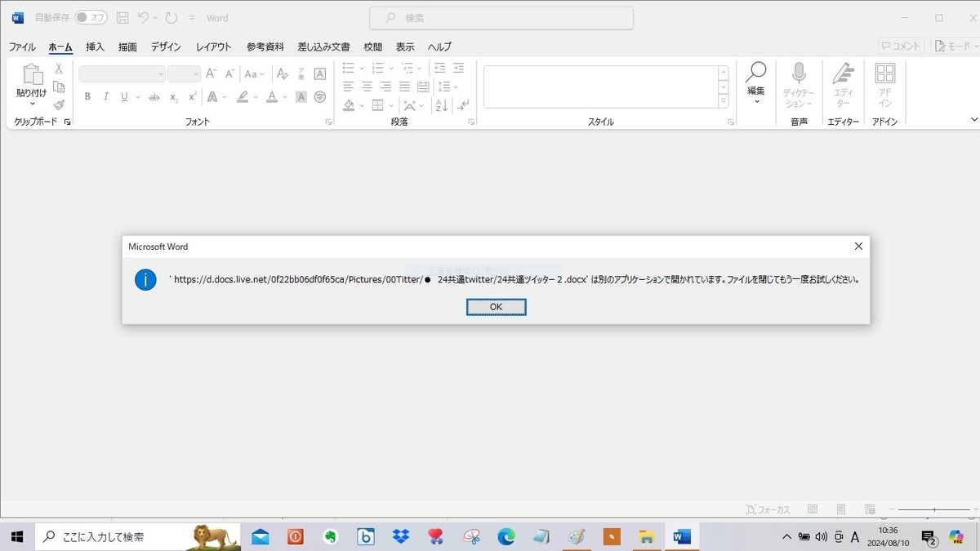This screenshot has height=551, width=980.
Task: Click the notification center icon in system tray
Action: click(x=929, y=537)
